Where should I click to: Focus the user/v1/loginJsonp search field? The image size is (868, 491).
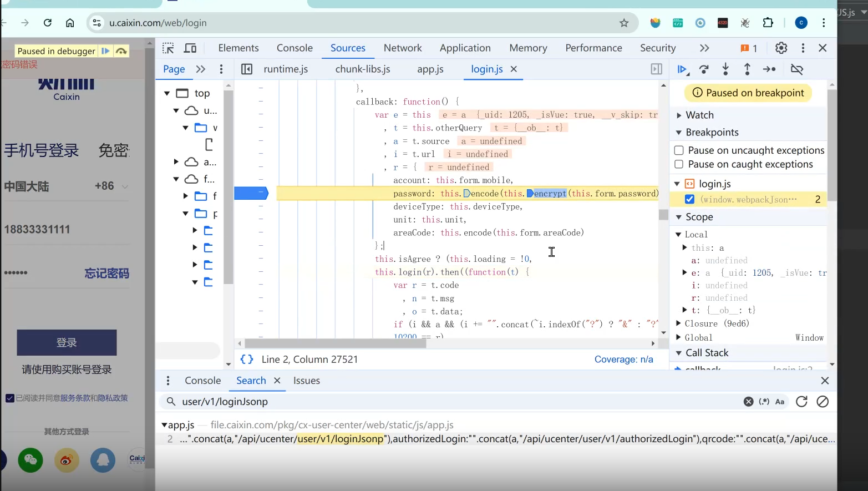coord(460,402)
